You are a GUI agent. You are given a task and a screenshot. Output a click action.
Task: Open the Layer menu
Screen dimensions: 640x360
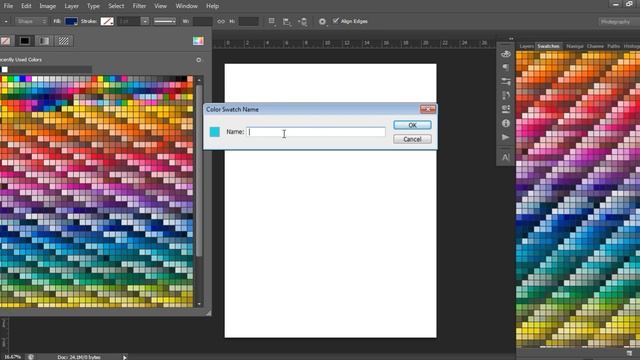pos(71,6)
